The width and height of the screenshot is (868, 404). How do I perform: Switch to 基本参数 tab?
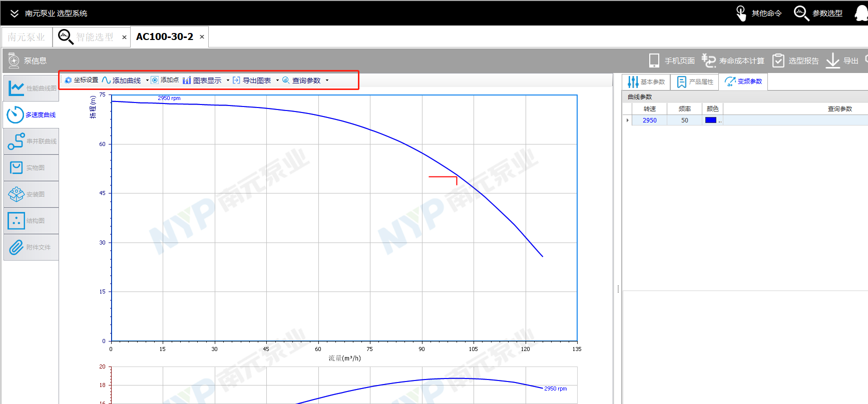coord(646,81)
